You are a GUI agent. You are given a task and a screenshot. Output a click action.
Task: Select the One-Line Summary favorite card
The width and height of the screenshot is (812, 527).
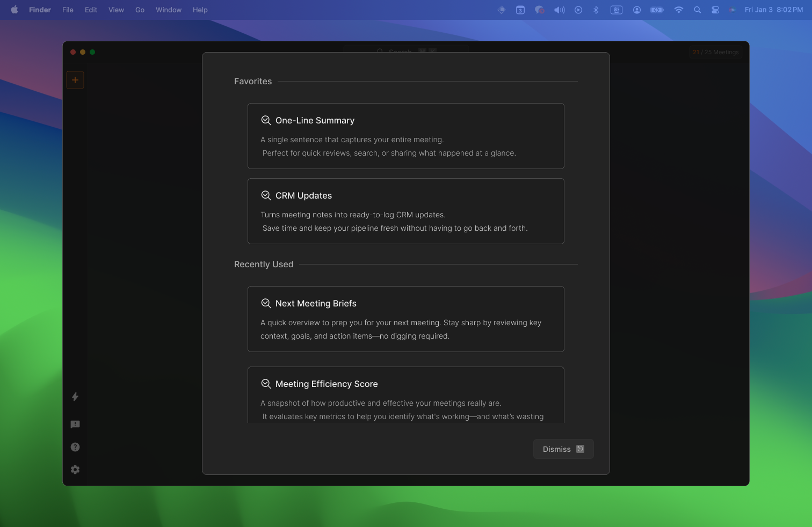pyautogui.click(x=405, y=136)
